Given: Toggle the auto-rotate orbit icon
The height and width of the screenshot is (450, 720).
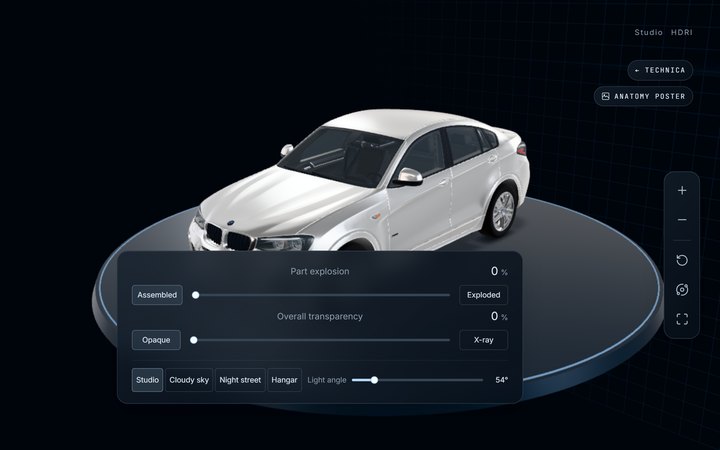Looking at the screenshot, I should [x=682, y=290].
